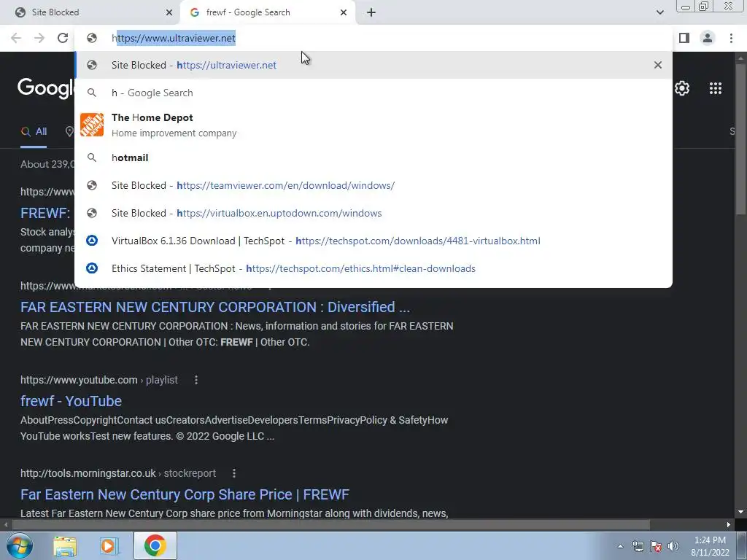Click the Google logo
The width and height of the screenshot is (747, 560).
click(46, 88)
